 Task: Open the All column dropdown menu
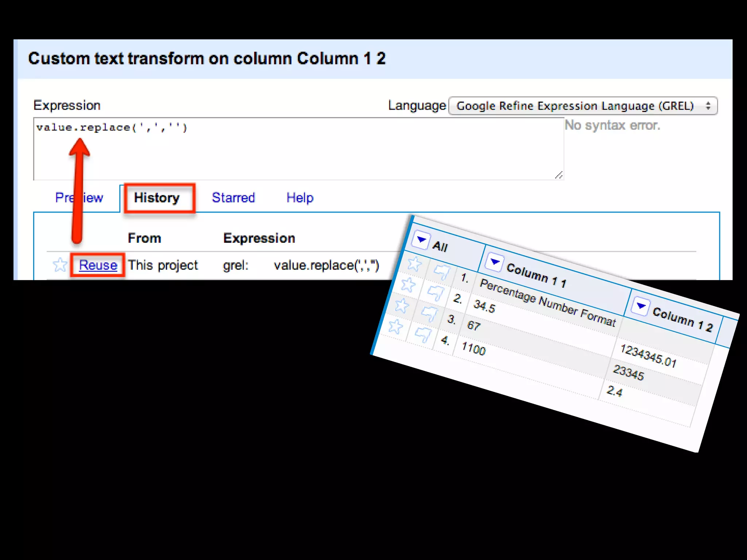[x=421, y=240]
